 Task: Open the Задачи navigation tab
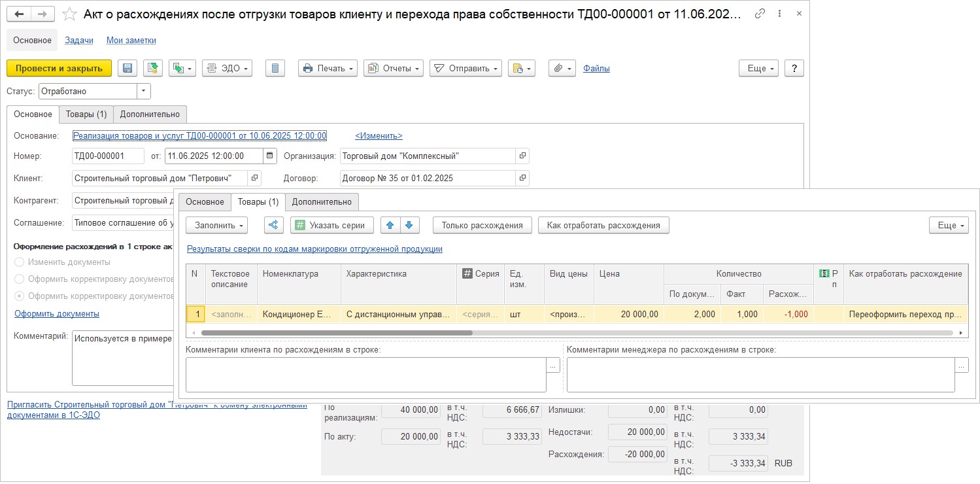(x=79, y=40)
